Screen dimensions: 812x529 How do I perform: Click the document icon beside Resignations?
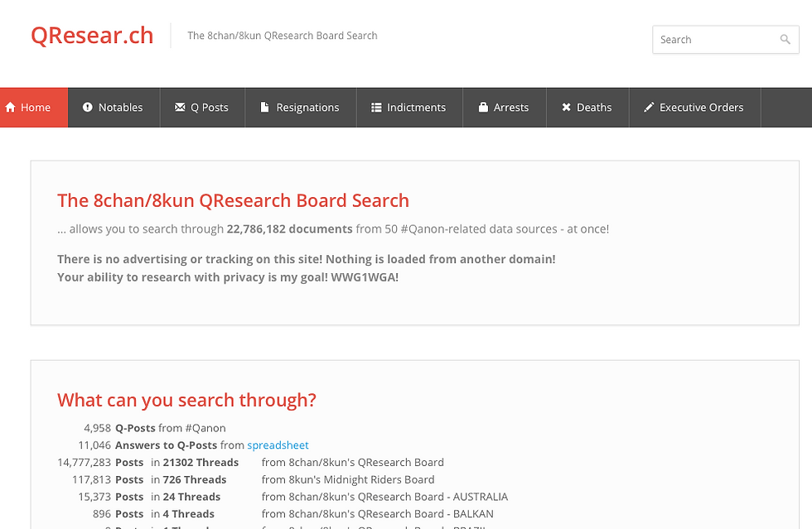264,107
